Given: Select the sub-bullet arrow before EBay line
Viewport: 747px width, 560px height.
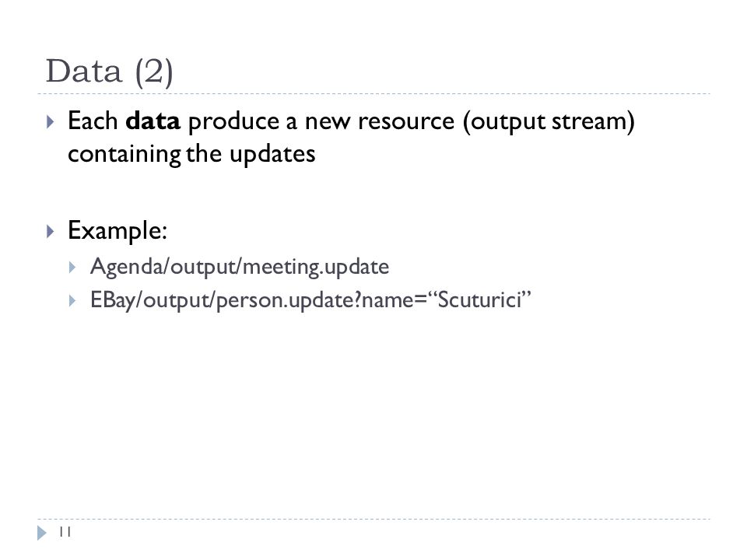Looking at the screenshot, I should point(72,300).
